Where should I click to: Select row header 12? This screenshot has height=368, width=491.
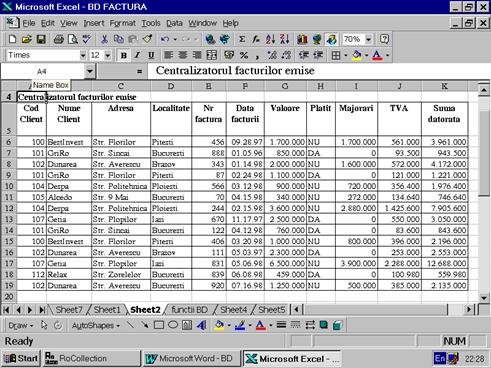pyautogui.click(x=9, y=208)
